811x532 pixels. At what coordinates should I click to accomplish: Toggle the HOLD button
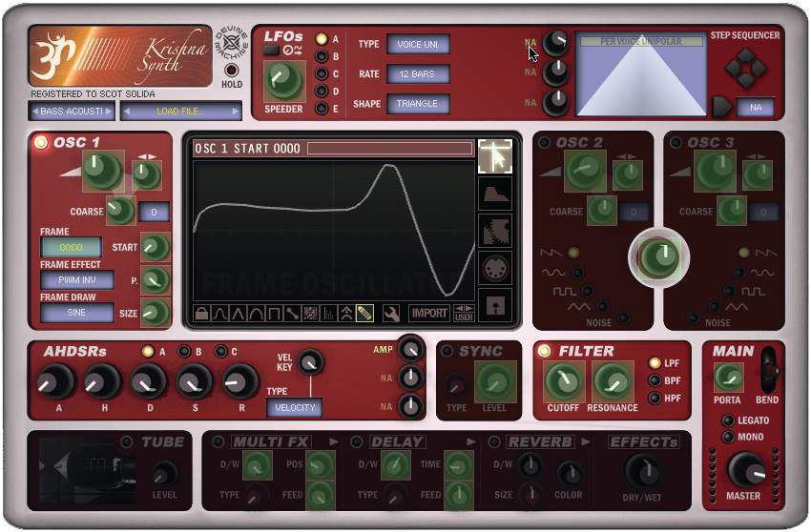click(x=231, y=70)
